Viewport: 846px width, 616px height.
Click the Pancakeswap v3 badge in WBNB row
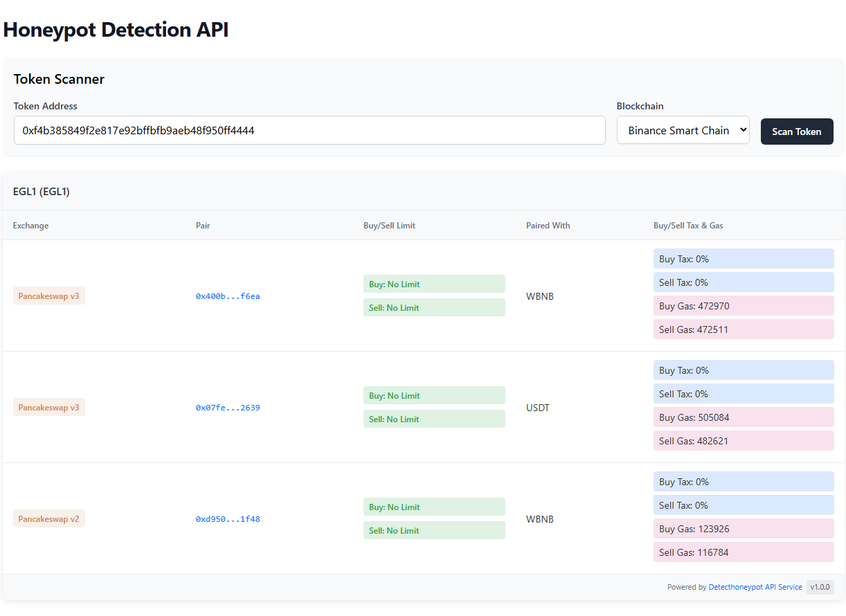[49, 296]
